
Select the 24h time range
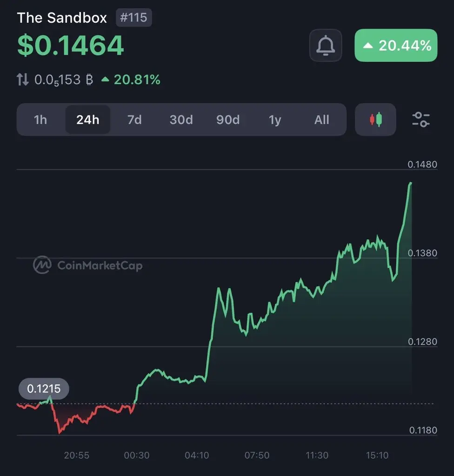point(88,119)
